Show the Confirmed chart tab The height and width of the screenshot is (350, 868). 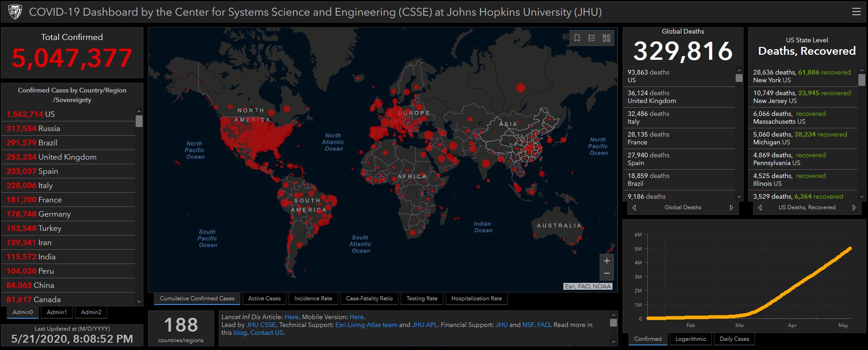(x=648, y=339)
